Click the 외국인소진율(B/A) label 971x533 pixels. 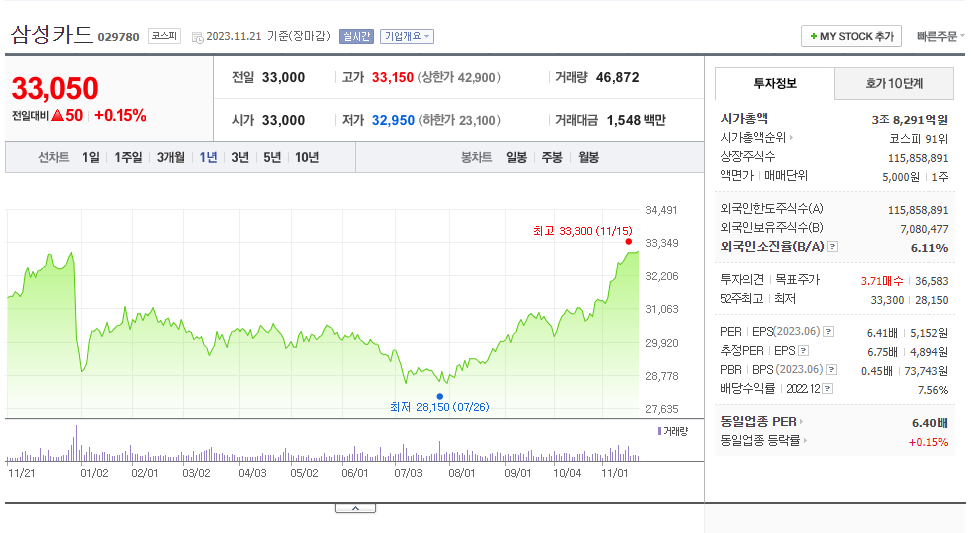tap(772, 246)
